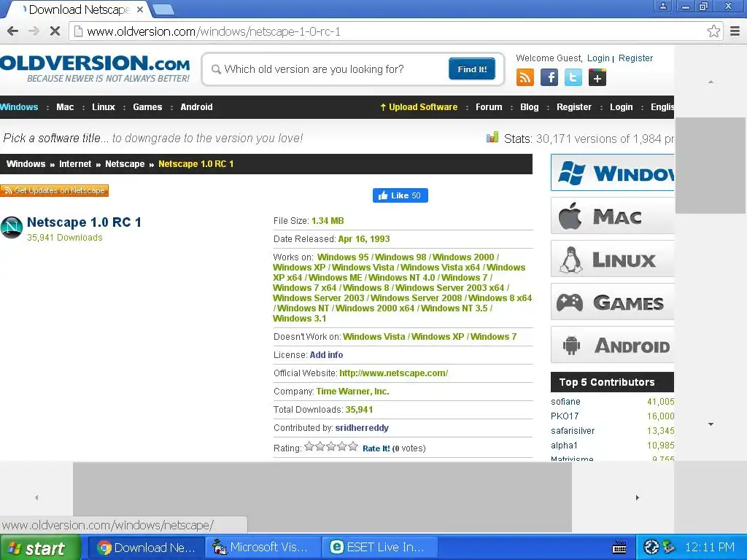Viewport: 747px width, 560px height.
Task: Open the Forum link in nav bar
Action: [x=489, y=107]
